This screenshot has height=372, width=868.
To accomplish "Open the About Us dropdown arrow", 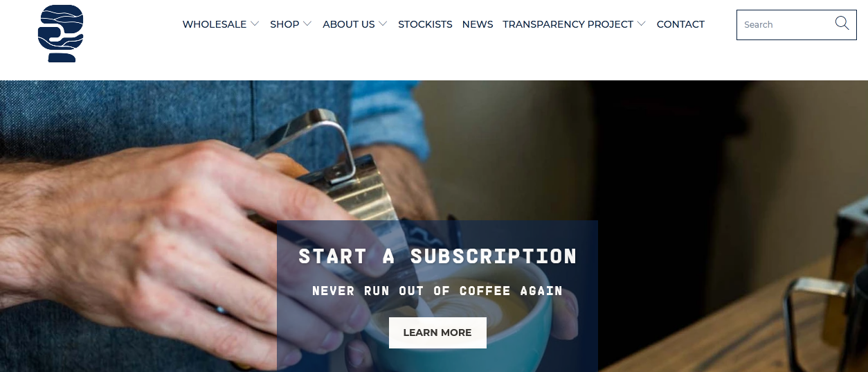I will click(383, 24).
